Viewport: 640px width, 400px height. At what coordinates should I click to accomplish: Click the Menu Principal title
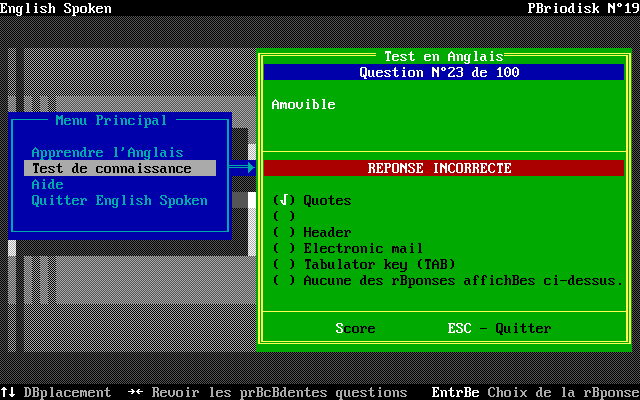[111, 120]
